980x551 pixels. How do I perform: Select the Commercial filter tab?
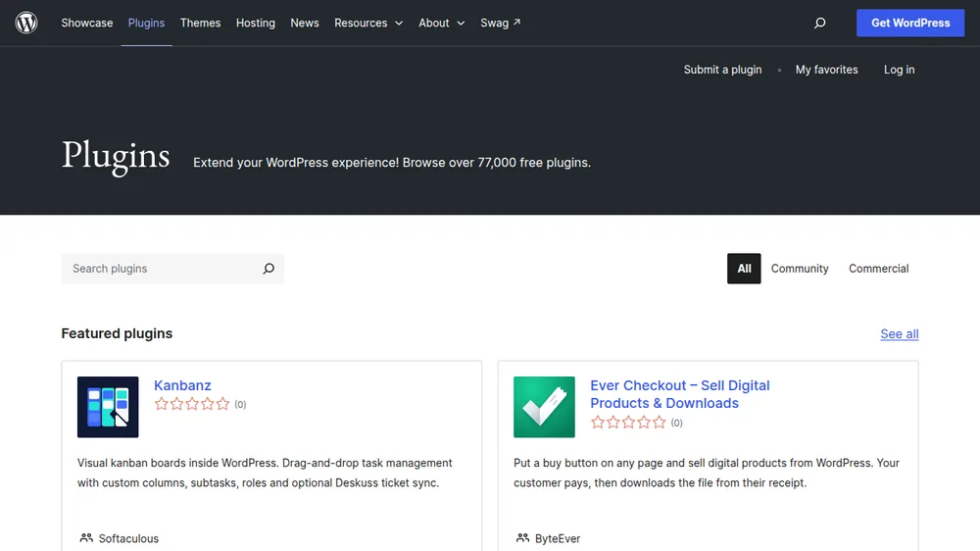click(878, 269)
